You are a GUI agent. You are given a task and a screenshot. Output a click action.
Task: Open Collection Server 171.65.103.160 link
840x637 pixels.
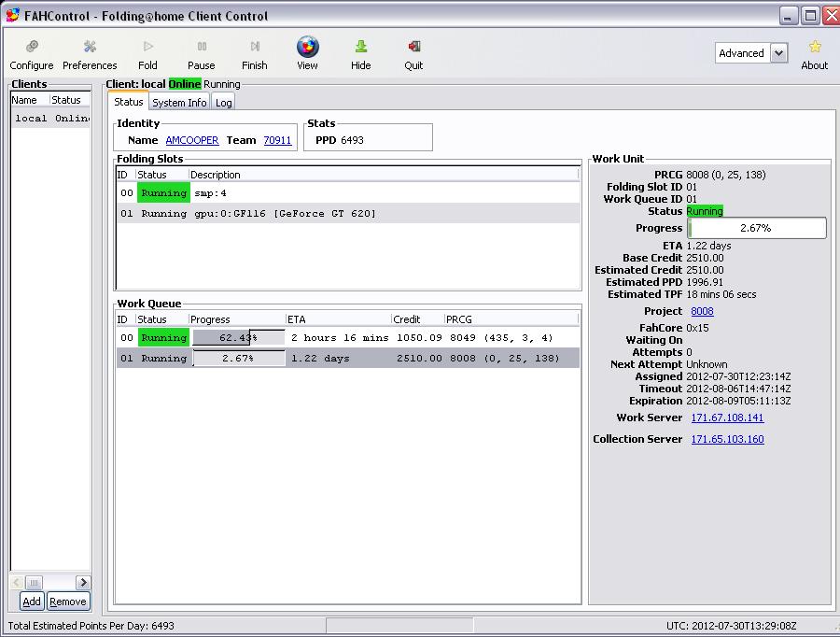pyautogui.click(x=727, y=439)
